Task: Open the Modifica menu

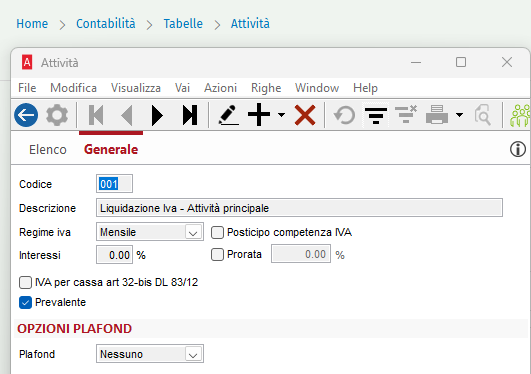Action: coord(73,88)
